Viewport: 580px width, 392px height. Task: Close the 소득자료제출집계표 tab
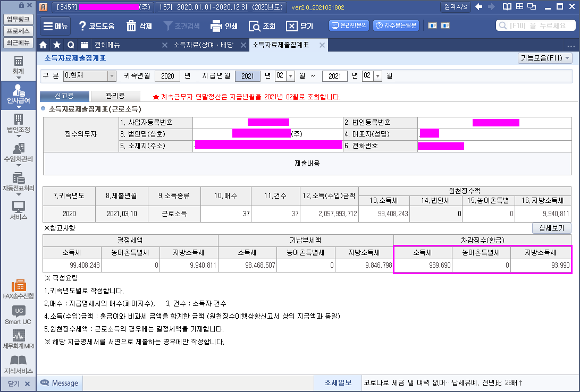322,45
